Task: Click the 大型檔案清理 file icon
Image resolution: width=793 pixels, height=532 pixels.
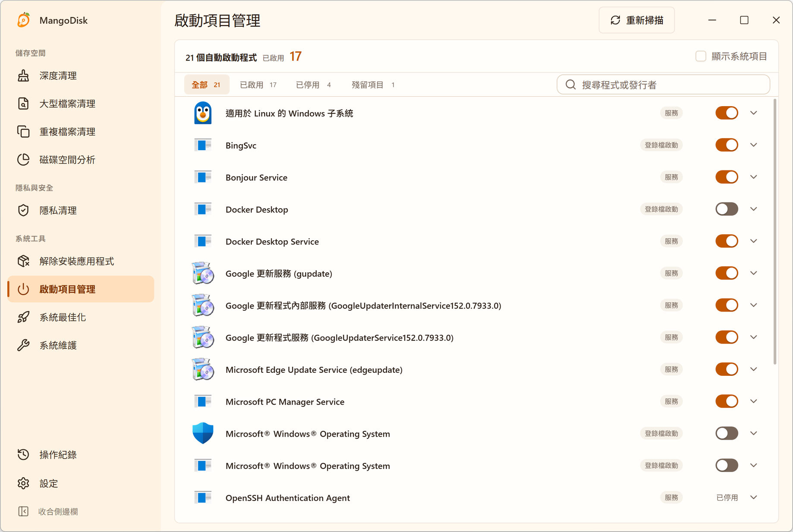Action: [x=23, y=104]
